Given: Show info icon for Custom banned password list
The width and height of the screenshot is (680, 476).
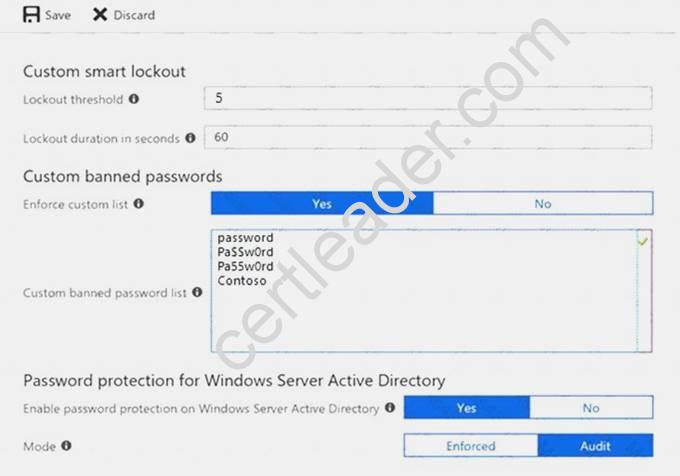Looking at the screenshot, I should (x=197, y=292).
